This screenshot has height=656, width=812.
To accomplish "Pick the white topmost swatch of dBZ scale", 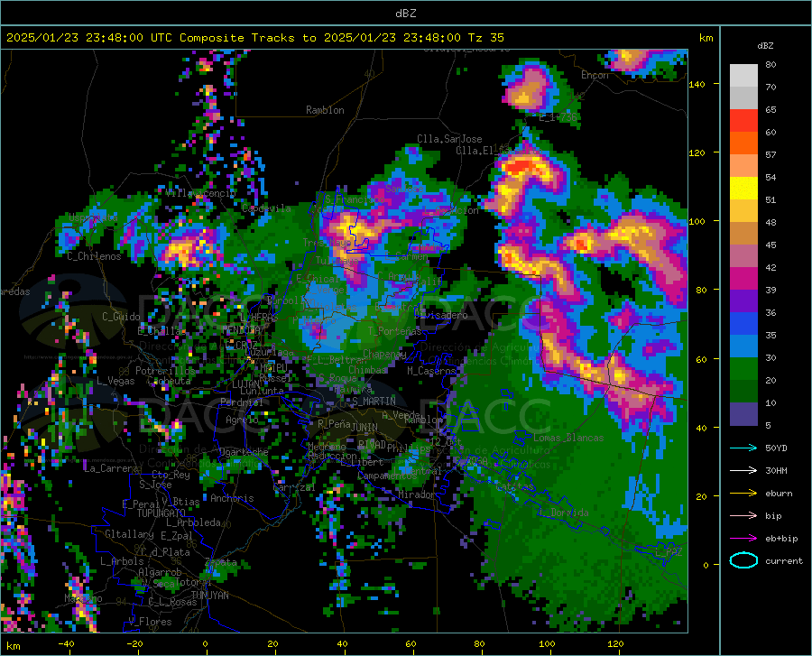I will (x=743, y=76).
